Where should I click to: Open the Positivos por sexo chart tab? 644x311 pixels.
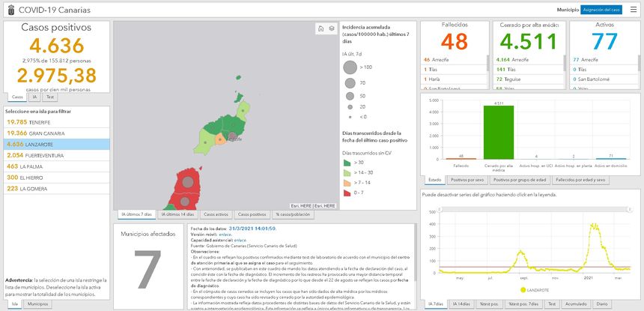tap(467, 180)
